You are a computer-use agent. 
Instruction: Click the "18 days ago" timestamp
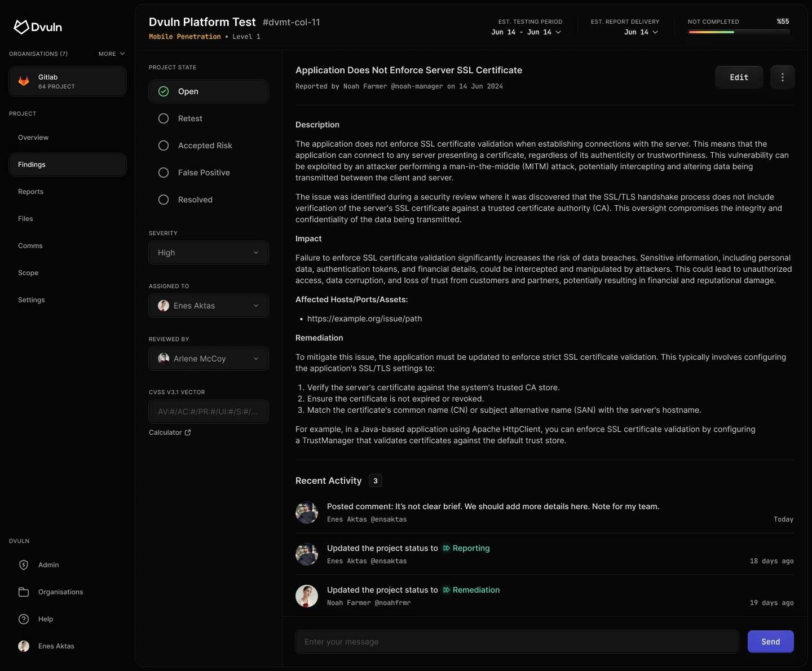click(x=771, y=561)
